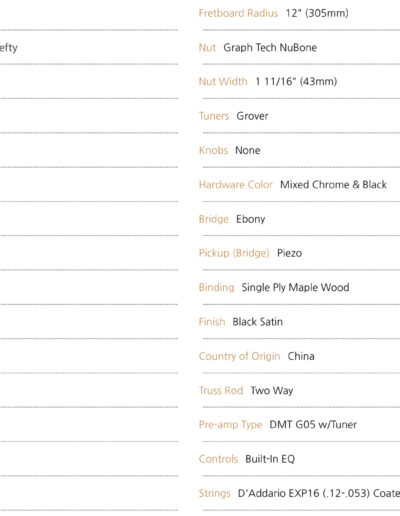Select the Black Satin finish value
Screen dimensions: 400x516
[x=257, y=322]
